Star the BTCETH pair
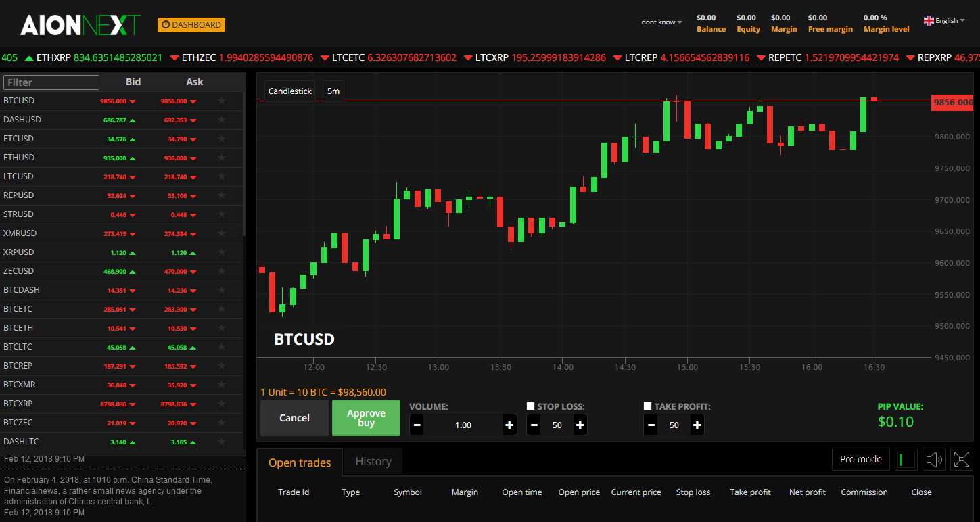Viewport: 980px width, 522px height. coord(221,328)
